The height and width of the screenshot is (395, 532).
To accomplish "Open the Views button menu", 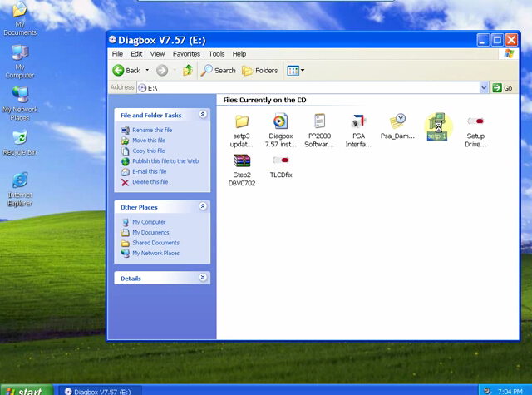I will (x=295, y=70).
